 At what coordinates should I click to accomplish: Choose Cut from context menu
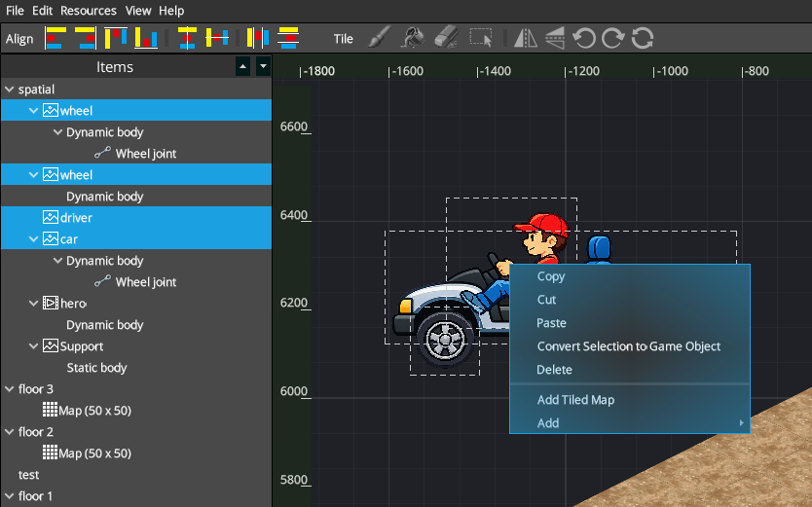630,300
